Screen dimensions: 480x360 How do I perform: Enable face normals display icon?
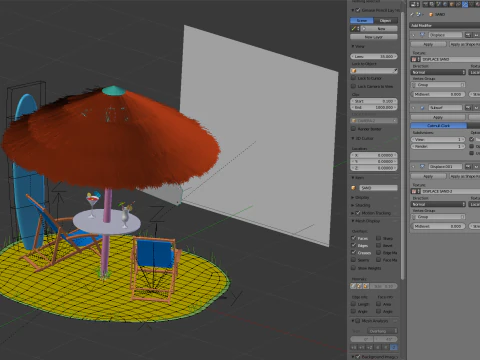point(366,286)
